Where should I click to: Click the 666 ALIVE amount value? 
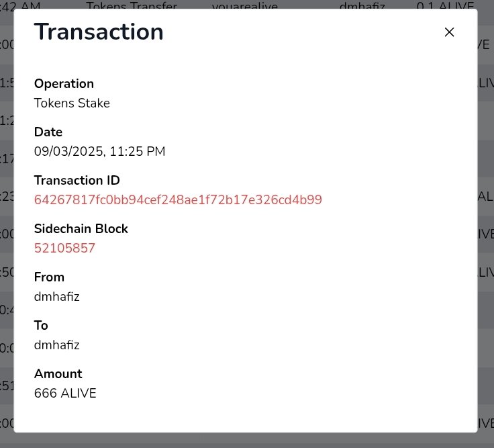(x=65, y=393)
